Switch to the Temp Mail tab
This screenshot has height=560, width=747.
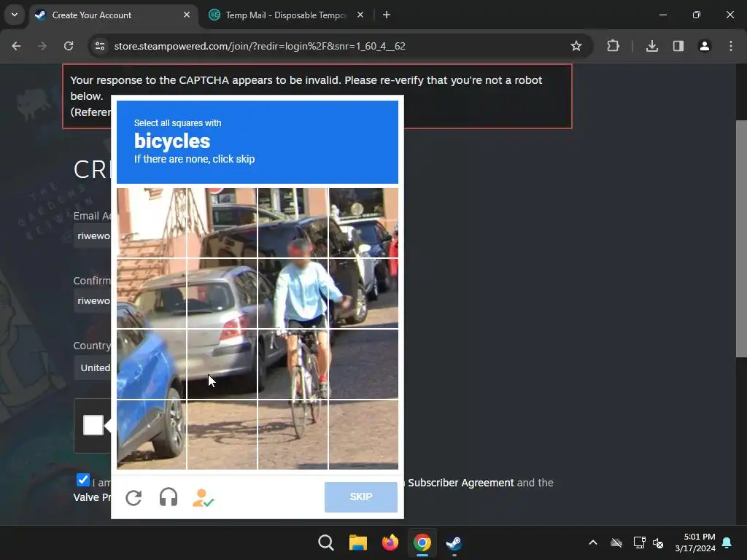tap(286, 15)
